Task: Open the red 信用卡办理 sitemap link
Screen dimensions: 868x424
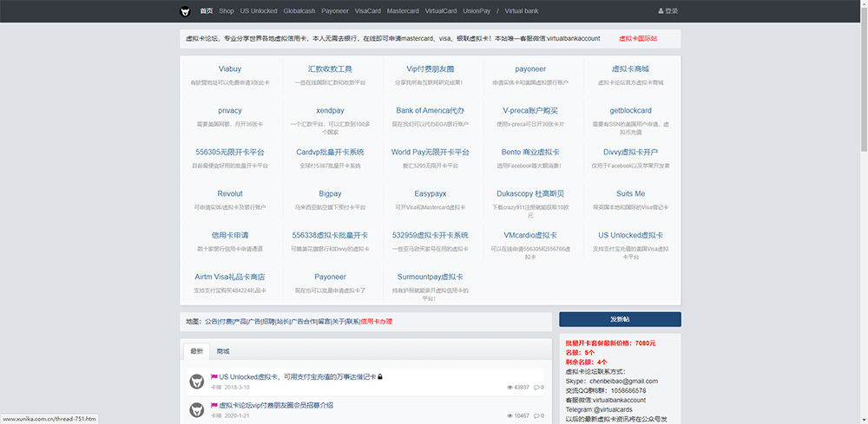Action: tap(377, 321)
